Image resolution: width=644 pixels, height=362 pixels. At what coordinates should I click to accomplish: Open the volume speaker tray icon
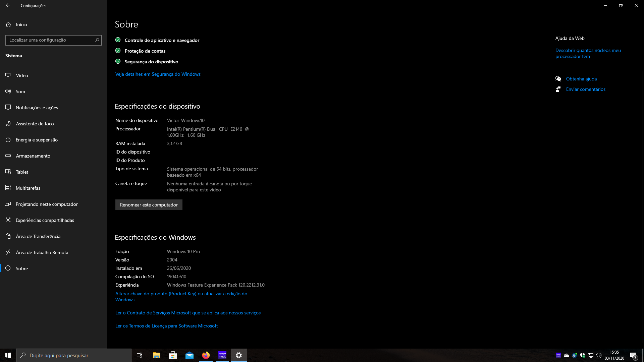tap(599, 355)
